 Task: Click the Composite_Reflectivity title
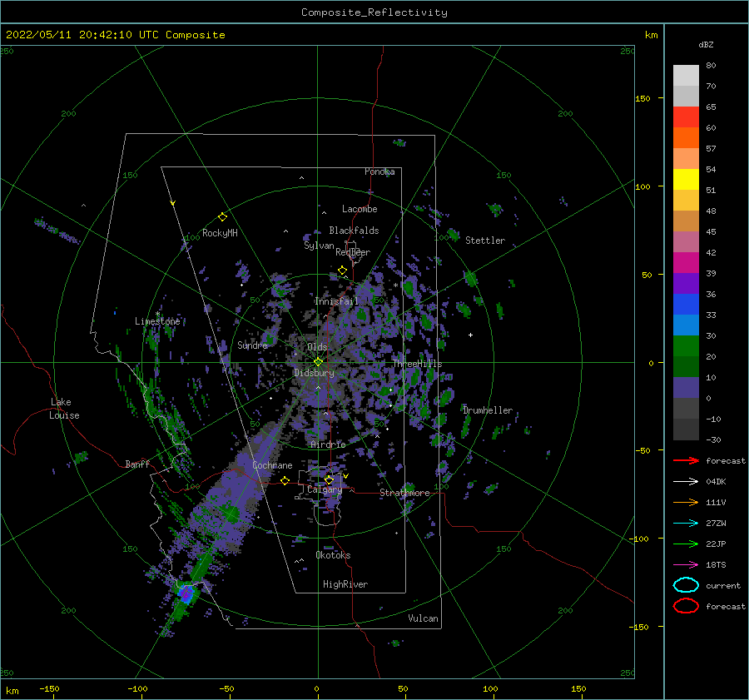374,12
